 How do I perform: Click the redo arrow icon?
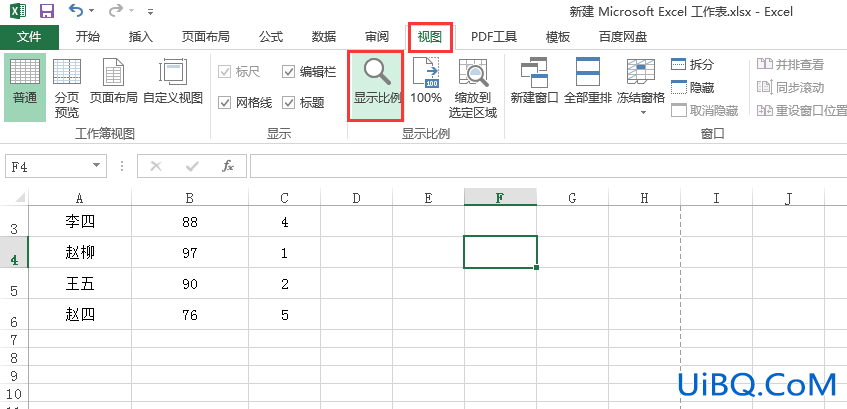point(115,10)
